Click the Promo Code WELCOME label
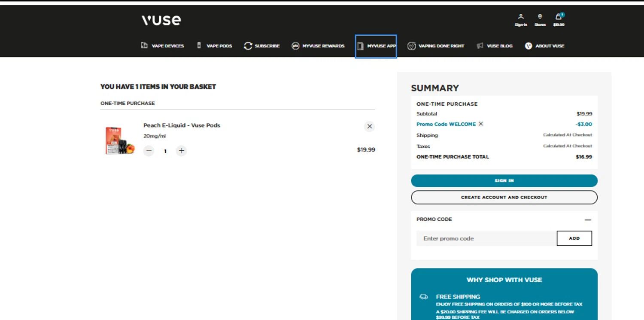Image resolution: width=644 pixels, height=320 pixels. (446, 124)
